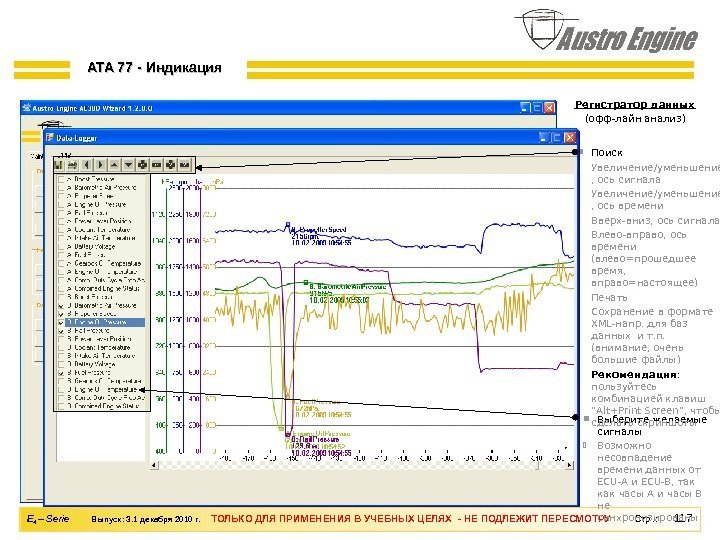The width and height of the screenshot is (720, 540).
Task: Enable B: Combined Engine Status checkbox
Action: [61, 406]
